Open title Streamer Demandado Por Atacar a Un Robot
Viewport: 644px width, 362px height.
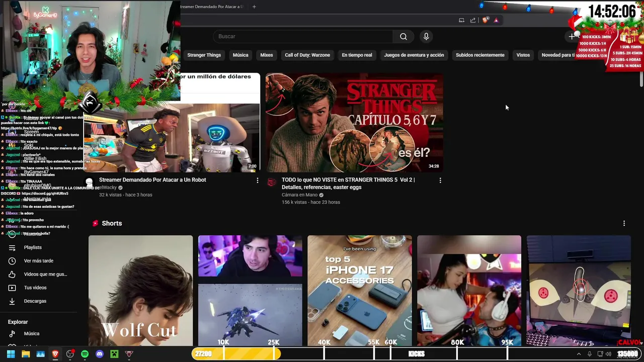(152, 179)
